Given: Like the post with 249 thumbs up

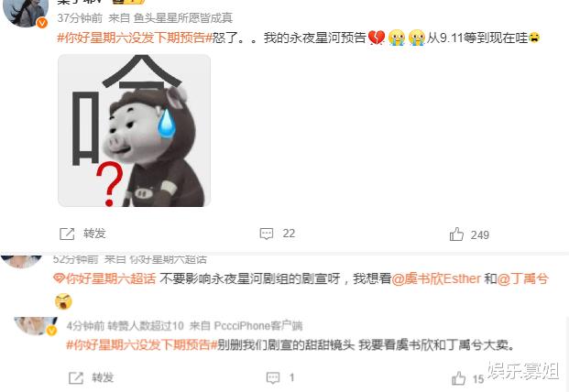Looking at the screenshot, I should click(456, 234).
